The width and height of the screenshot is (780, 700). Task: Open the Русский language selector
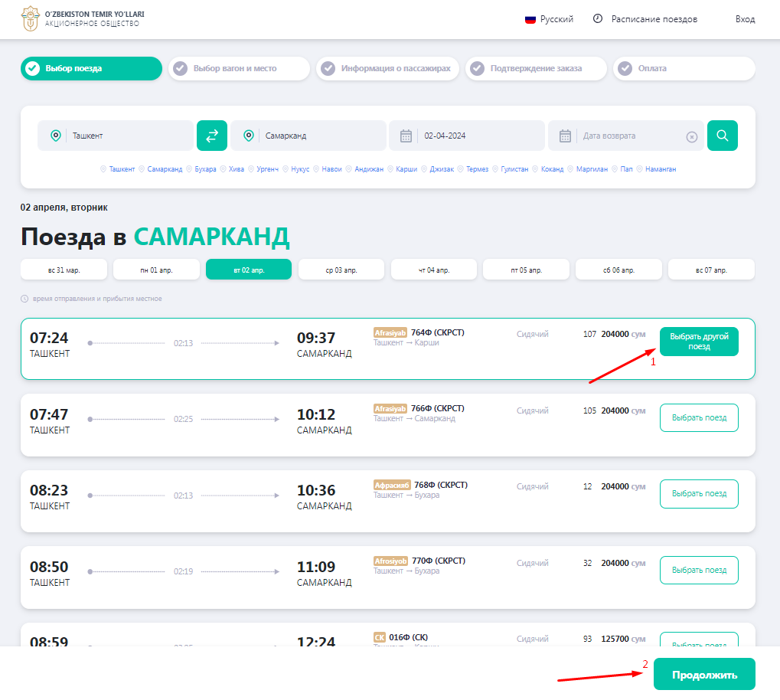(x=556, y=19)
